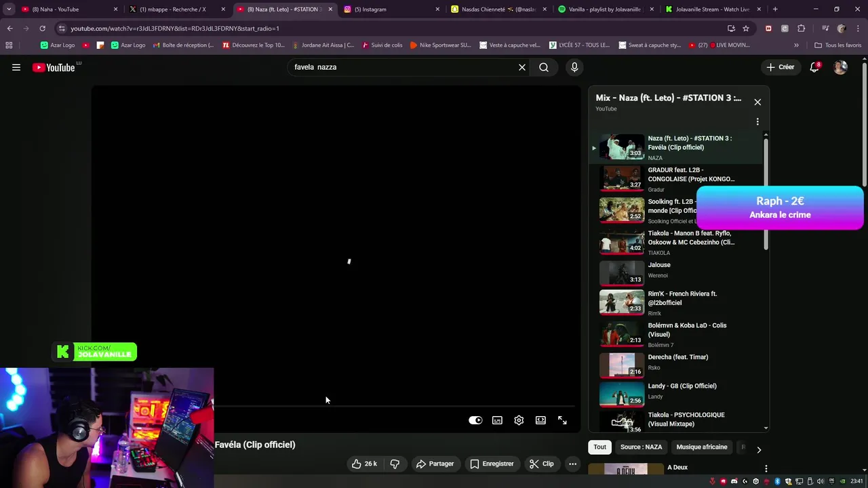
Task: Play Landy G8 Clip Officiel
Action: (x=675, y=393)
